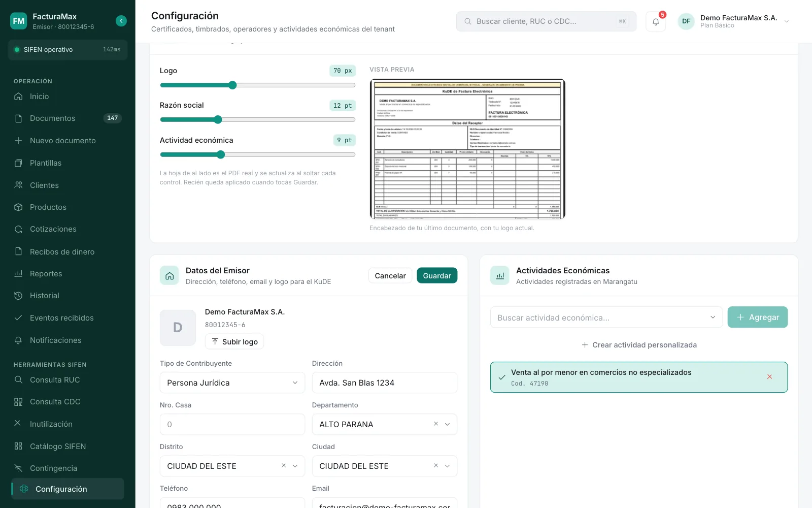Collapse the sidebar with the chevron button
This screenshot has height=508, width=812.
[121, 21]
